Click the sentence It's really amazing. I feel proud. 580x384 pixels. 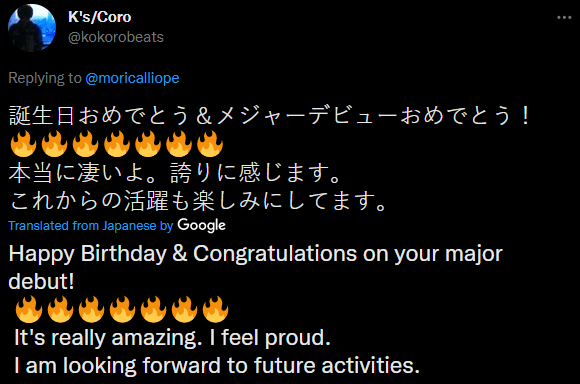point(172,337)
